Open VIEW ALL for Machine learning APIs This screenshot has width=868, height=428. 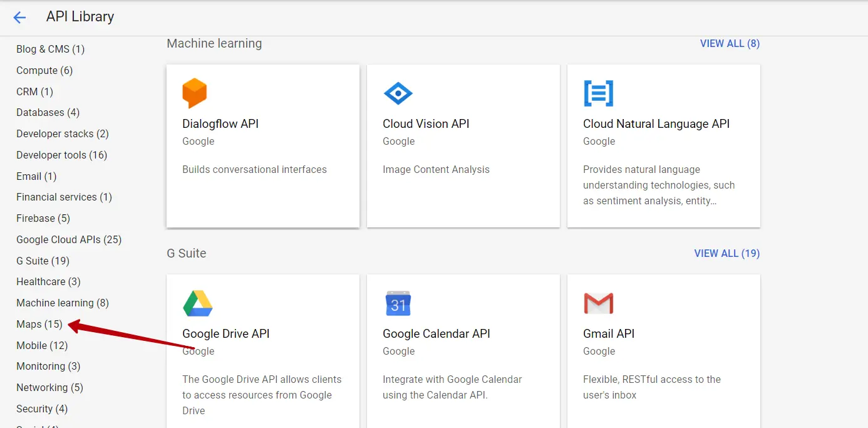(x=730, y=43)
